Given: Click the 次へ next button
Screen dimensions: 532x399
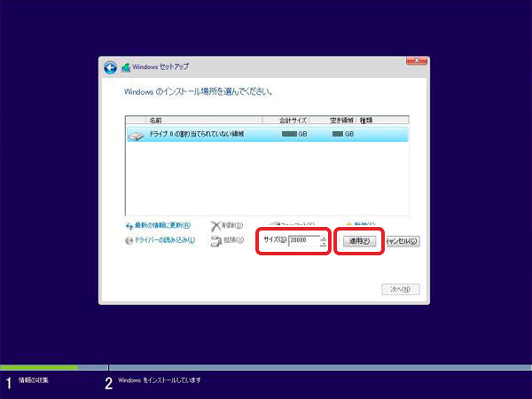Looking at the screenshot, I should pos(399,289).
